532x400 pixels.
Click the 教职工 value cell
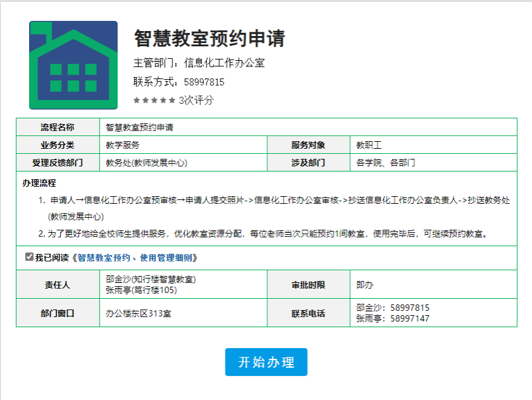(433, 145)
